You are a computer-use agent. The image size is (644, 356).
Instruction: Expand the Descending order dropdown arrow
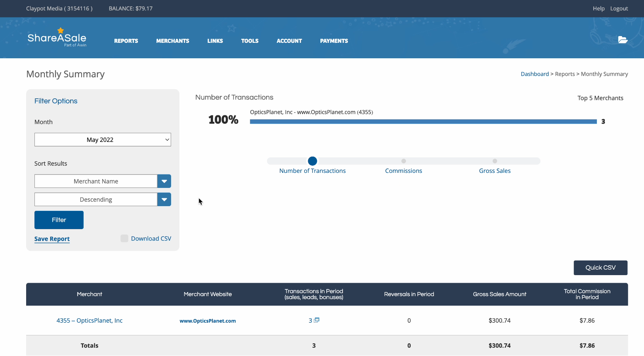click(x=164, y=199)
